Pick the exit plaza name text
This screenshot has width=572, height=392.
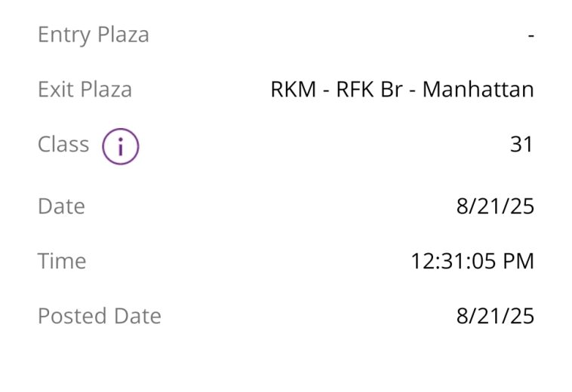click(402, 90)
